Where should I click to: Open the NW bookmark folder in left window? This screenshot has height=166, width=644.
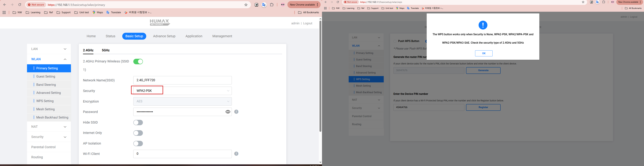pos(17,13)
